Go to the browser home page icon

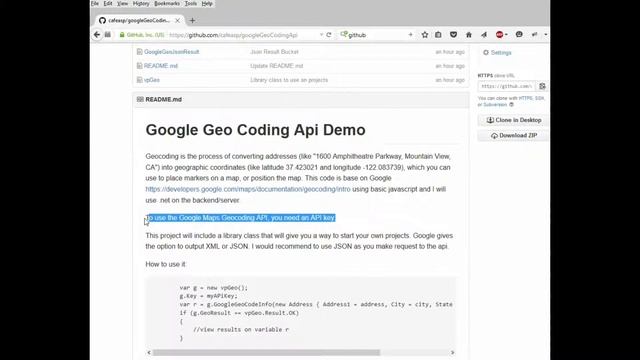tap(469, 35)
